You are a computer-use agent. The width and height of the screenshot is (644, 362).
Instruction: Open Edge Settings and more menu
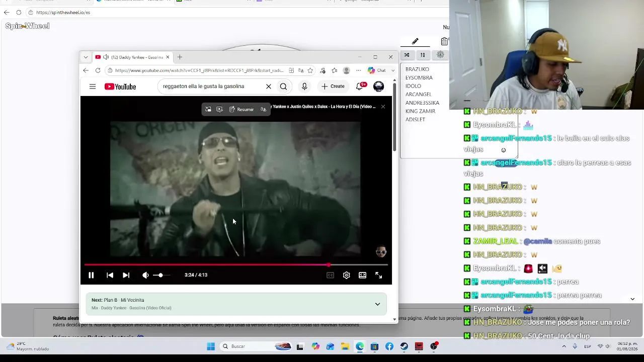[x=358, y=70]
